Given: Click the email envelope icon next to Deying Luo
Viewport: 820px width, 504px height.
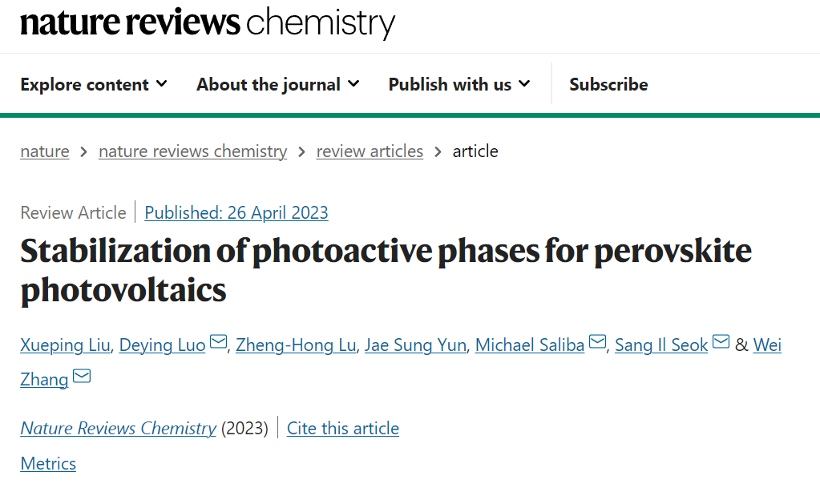Looking at the screenshot, I should click(218, 341).
